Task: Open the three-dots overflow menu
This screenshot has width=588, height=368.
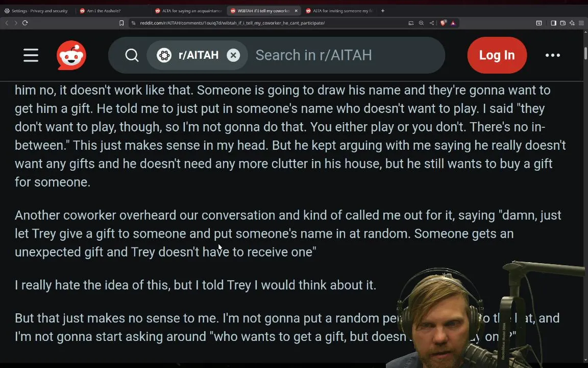Action: (552, 55)
